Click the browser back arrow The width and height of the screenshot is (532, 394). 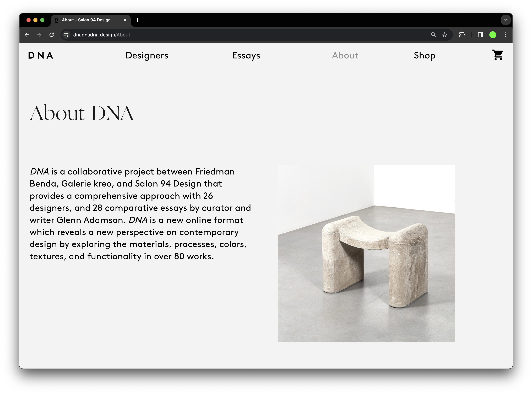click(27, 35)
